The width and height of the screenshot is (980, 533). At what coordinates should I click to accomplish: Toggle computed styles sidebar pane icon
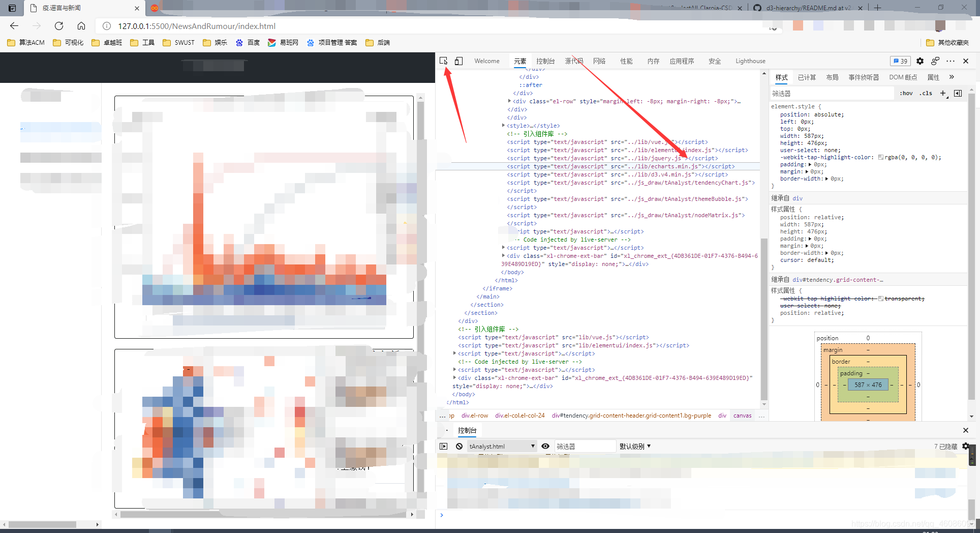tap(958, 94)
